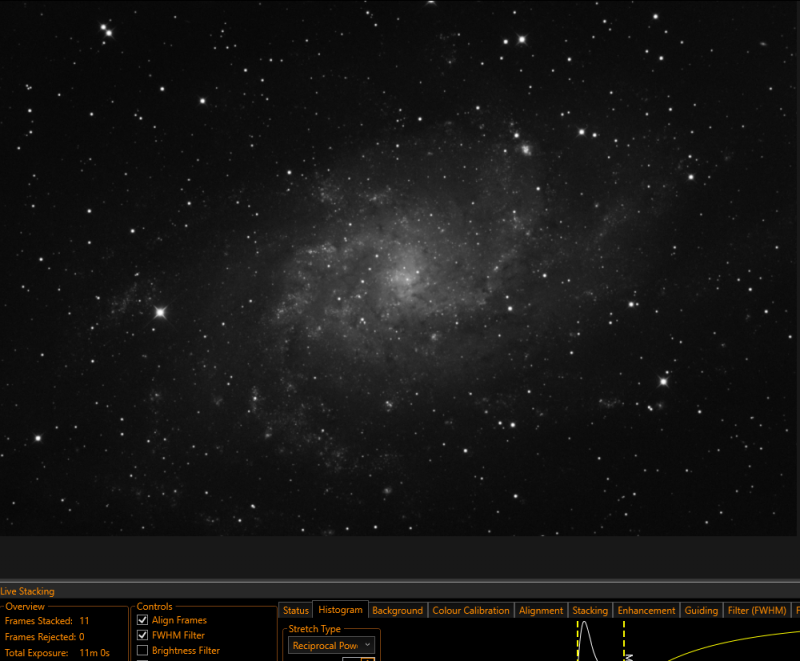Open the Background tab
This screenshot has height=661, width=800.
pos(397,611)
